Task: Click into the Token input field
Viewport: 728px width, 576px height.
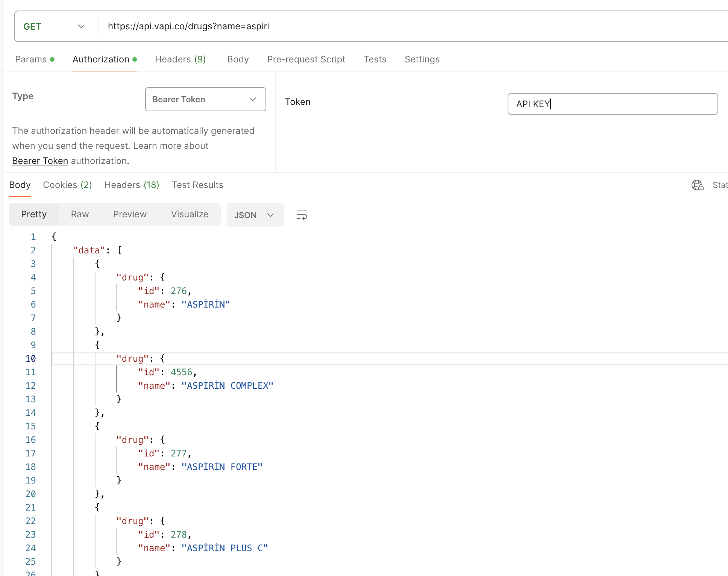Action: [x=613, y=104]
